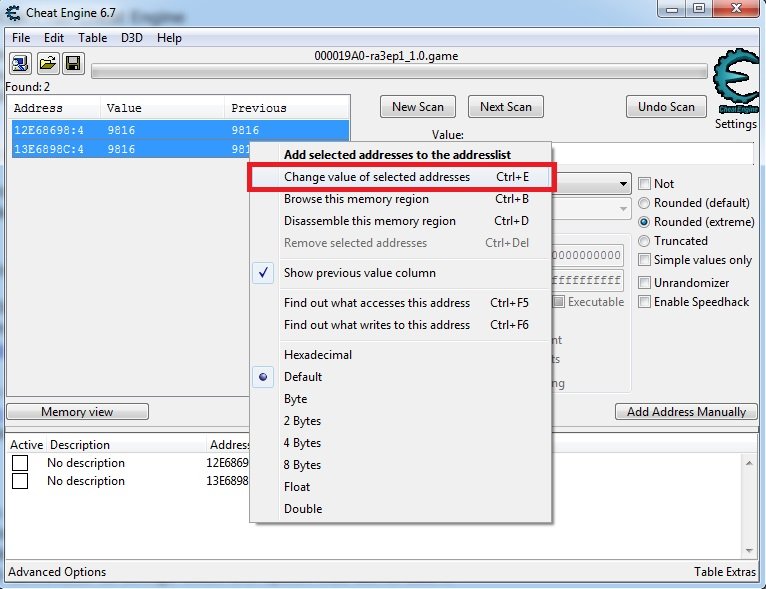Choose Add selected addresses to the addresslist

(401, 155)
